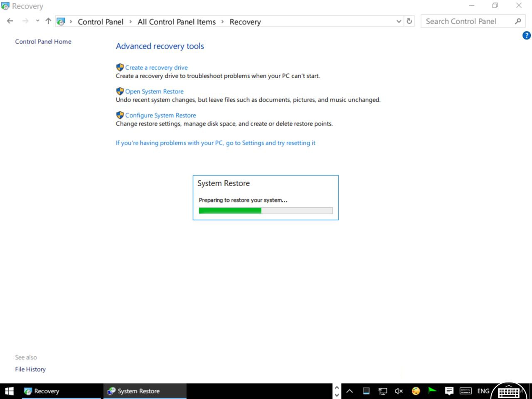Open the Action Center notifications icon

click(x=449, y=391)
